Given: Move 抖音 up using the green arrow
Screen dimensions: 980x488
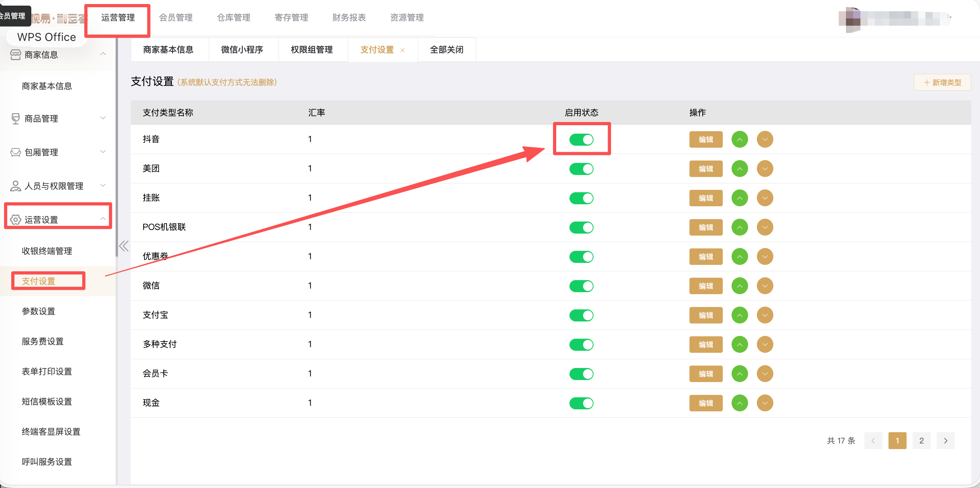Looking at the screenshot, I should click(740, 139).
